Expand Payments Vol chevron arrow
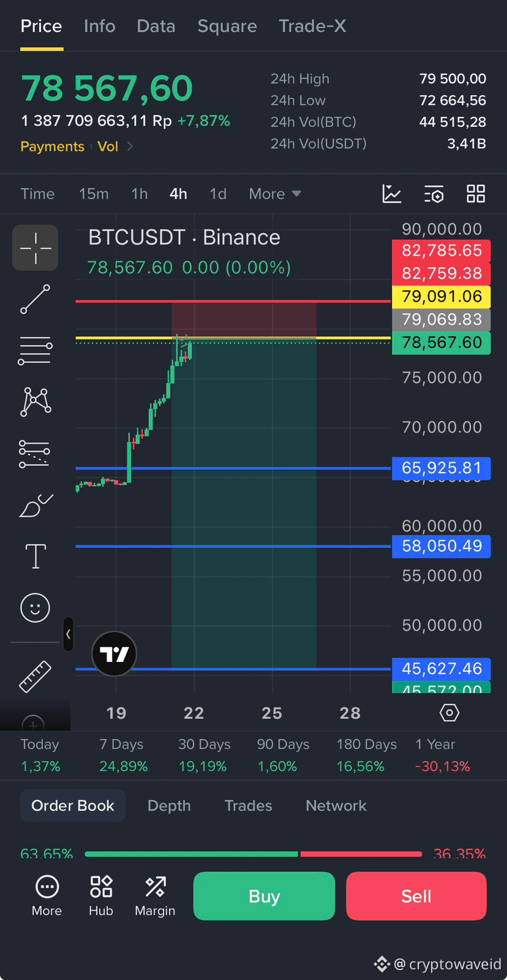The width and height of the screenshot is (507, 980). point(130,146)
